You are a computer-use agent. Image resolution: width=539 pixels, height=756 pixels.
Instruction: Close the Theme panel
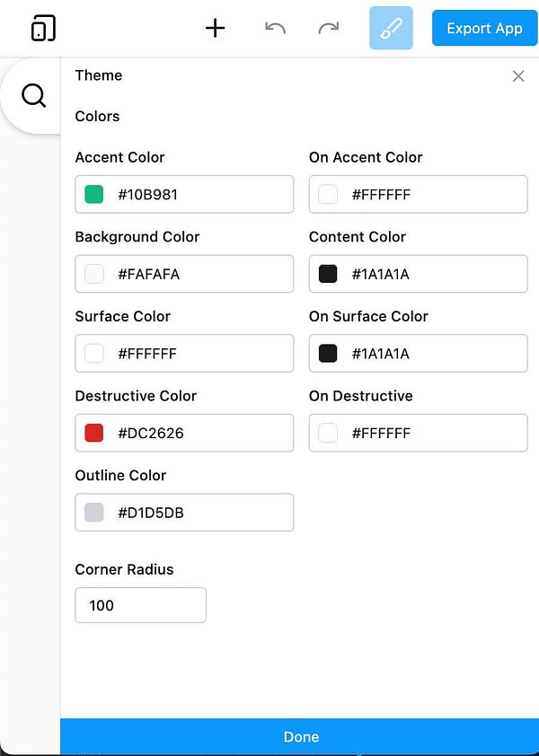click(518, 76)
